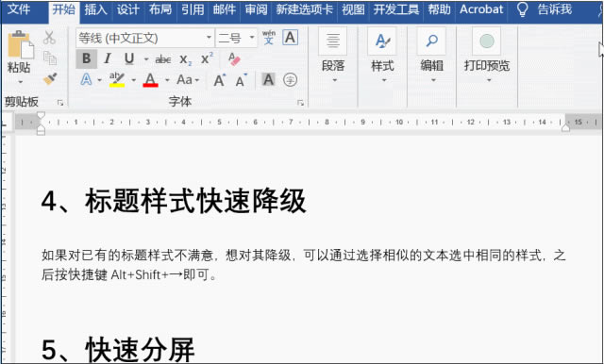Expand the 样式 styles gallery
Viewport: 604px width, 364px height.
(382, 56)
